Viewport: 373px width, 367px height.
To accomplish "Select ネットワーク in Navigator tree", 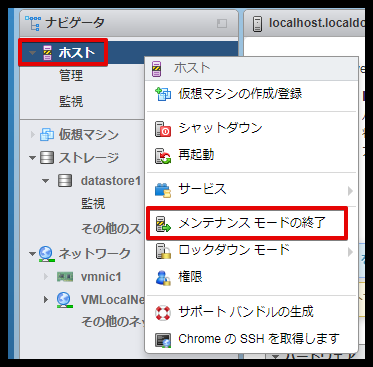I will (95, 254).
